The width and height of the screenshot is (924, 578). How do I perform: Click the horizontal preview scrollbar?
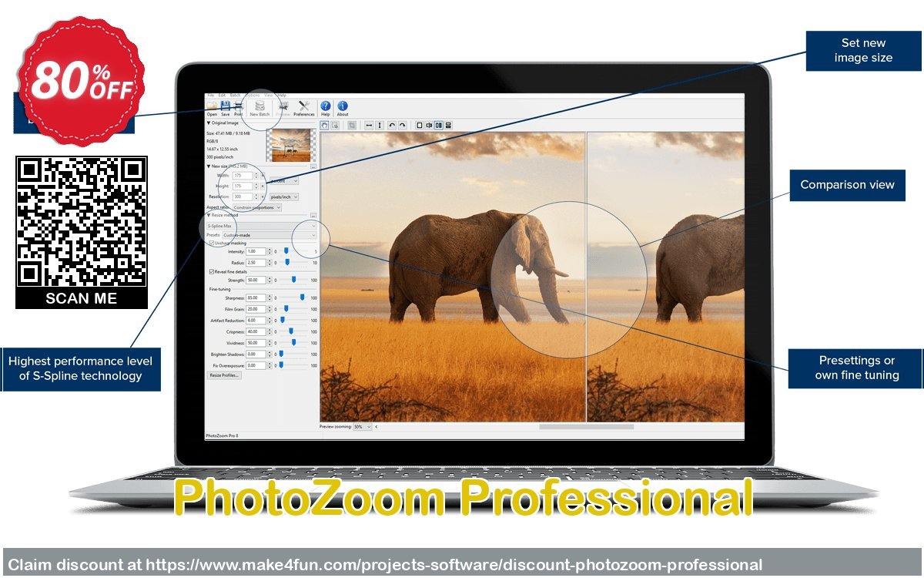(587, 426)
